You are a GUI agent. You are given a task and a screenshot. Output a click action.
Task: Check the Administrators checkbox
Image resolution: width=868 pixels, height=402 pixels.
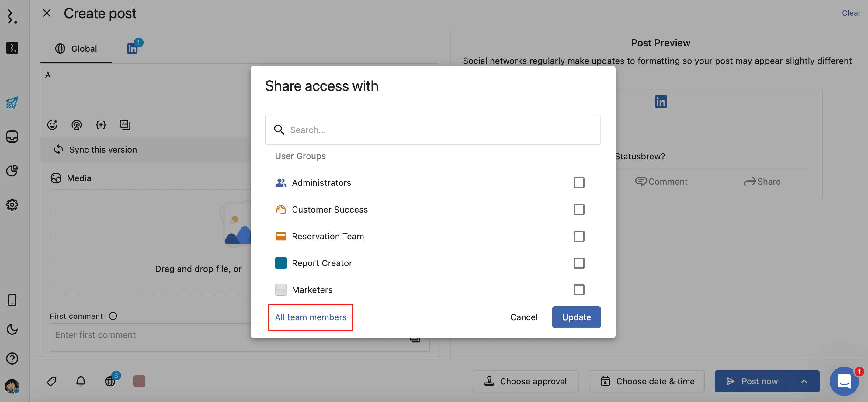pos(578,183)
